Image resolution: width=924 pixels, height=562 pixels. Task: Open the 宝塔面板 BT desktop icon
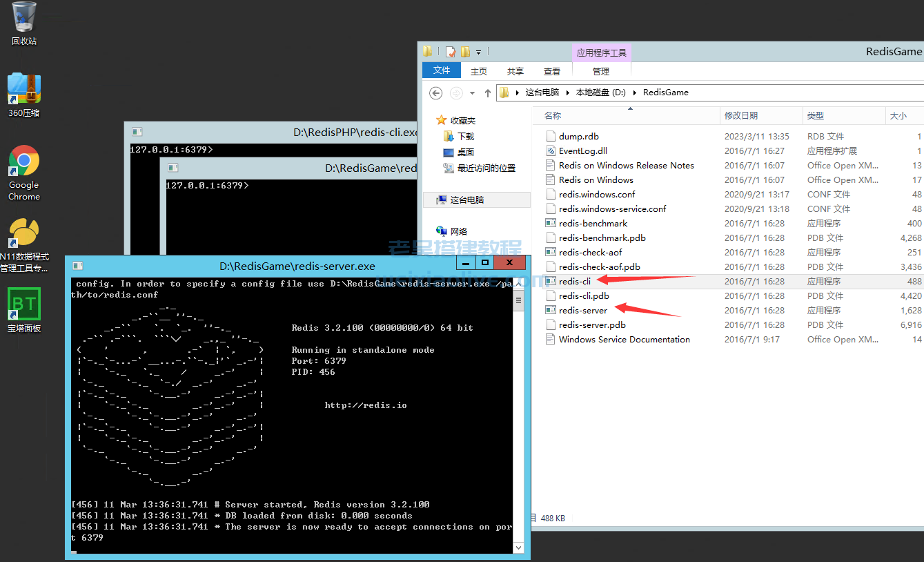click(23, 304)
